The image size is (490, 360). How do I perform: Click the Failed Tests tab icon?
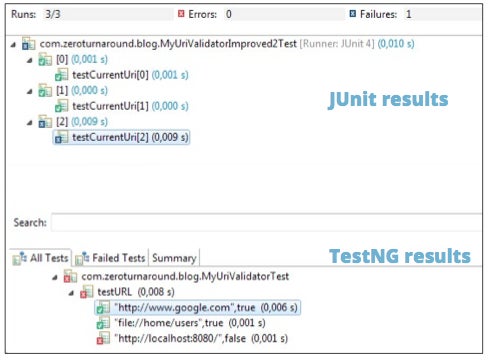[82, 258]
